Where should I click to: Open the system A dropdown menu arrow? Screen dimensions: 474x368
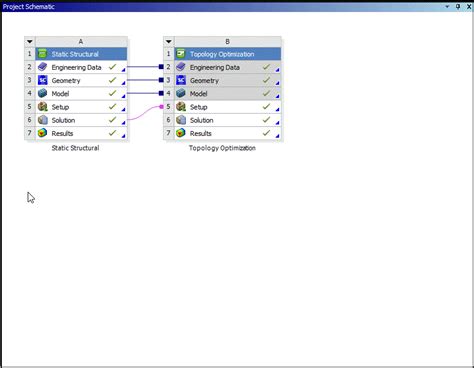pos(30,42)
